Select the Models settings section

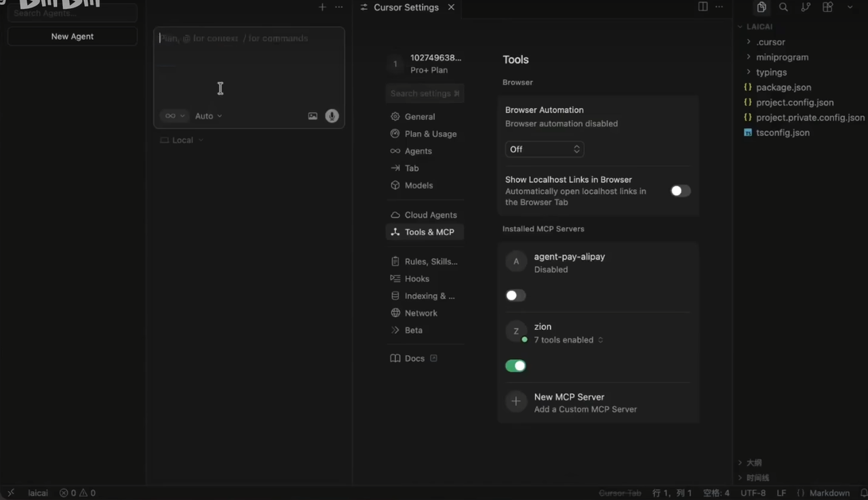click(x=425, y=185)
